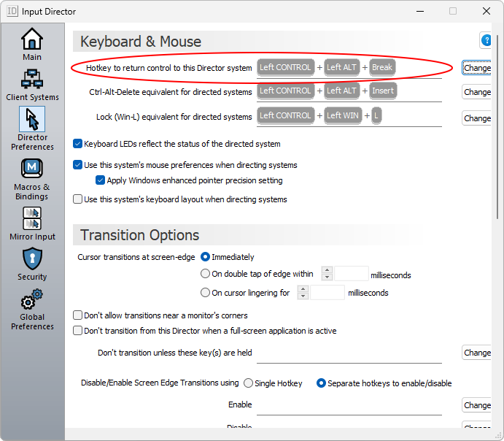Select On double tap of edge option
Viewport: 504px width, 441px height.
click(206, 275)
